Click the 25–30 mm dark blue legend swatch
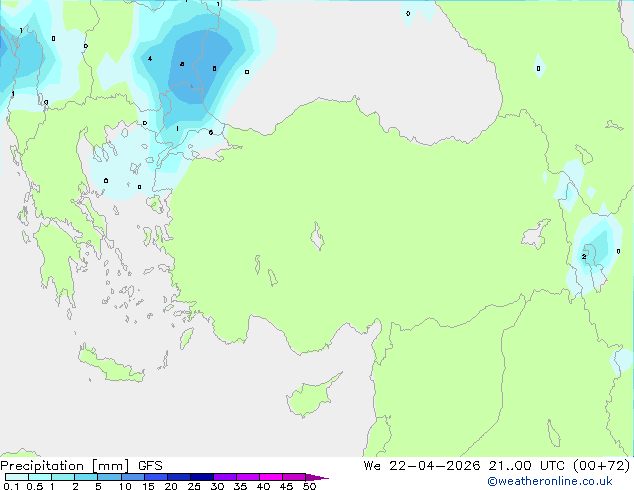This screenshot has width=634, height=490. coord(202,477)
